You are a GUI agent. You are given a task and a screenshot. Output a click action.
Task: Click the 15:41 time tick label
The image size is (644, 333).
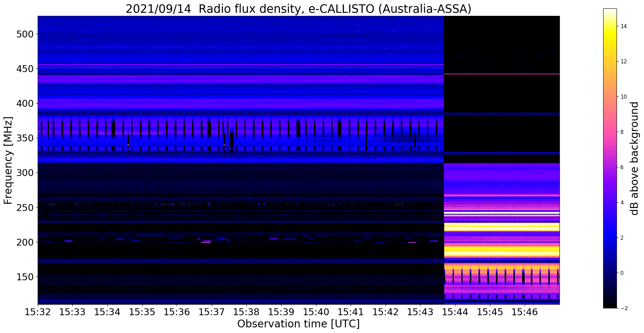pyautogui.click(x=351, y=312)
